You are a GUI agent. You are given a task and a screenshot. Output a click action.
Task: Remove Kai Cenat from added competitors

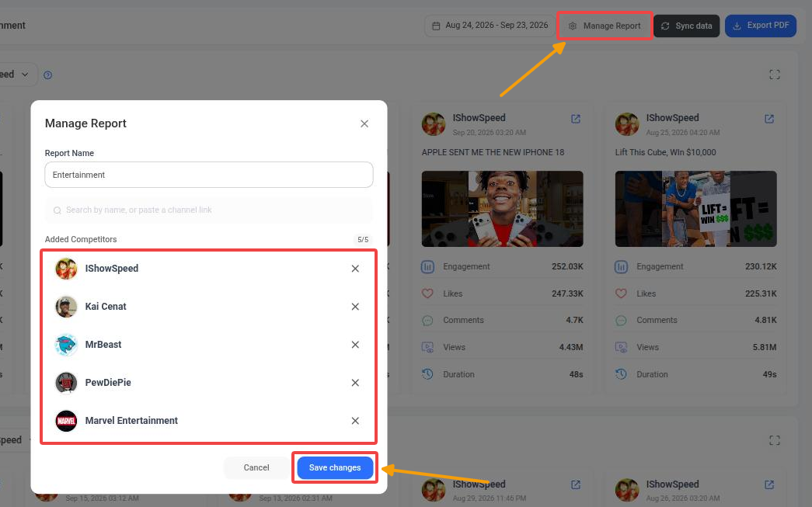(x=355, y=307)
